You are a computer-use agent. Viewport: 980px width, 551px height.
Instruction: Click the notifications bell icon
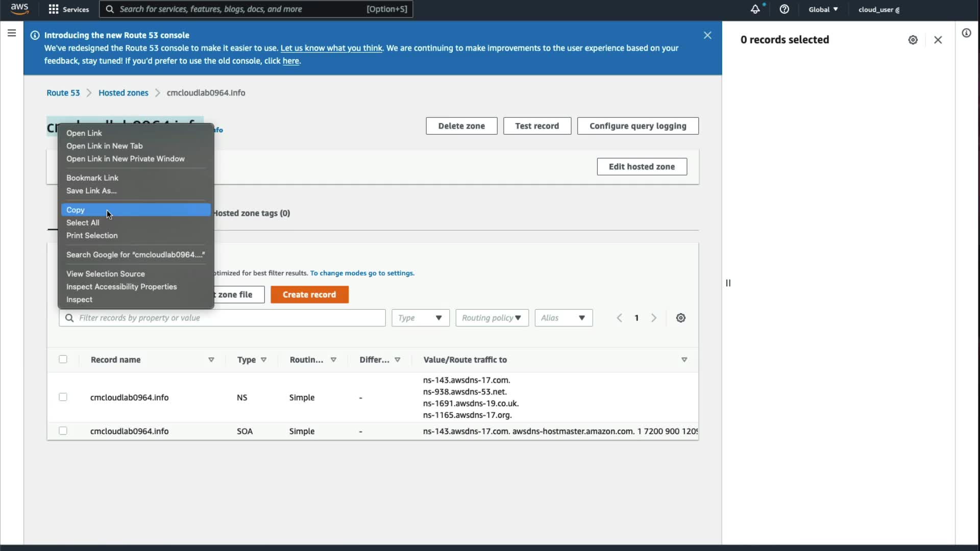(x=755, y=9)
